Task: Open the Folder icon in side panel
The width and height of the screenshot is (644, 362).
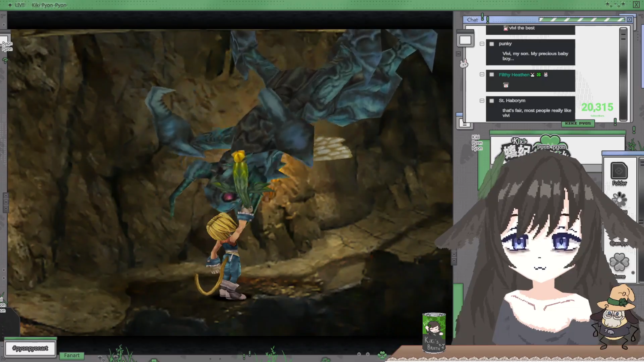Action: point(619,172)
